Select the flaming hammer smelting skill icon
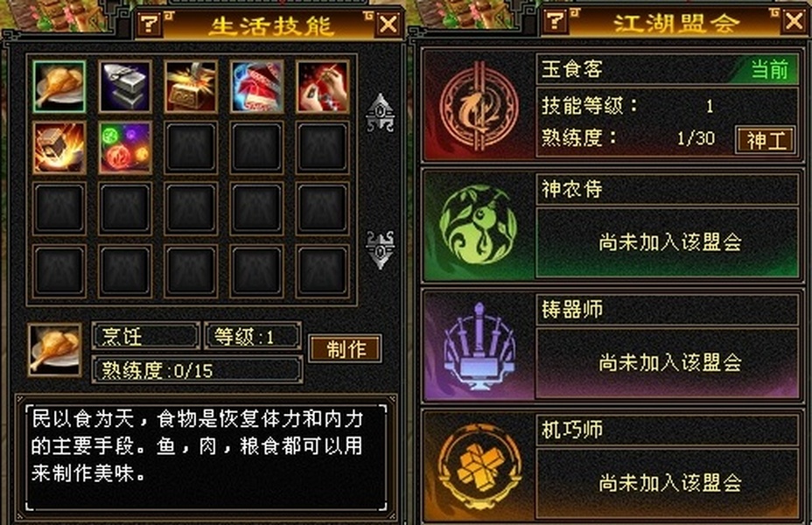 coord(59,148)
